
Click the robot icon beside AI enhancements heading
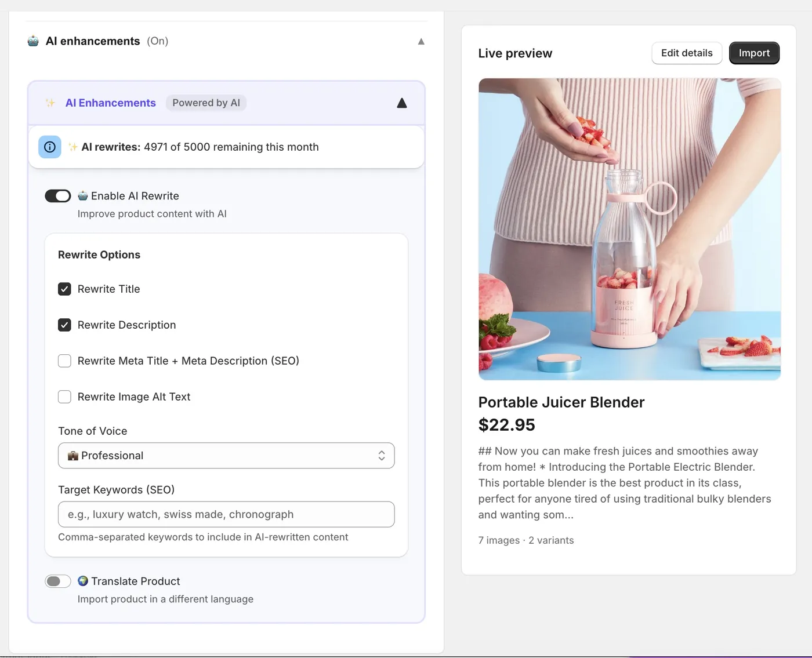[x=33, y=41]
